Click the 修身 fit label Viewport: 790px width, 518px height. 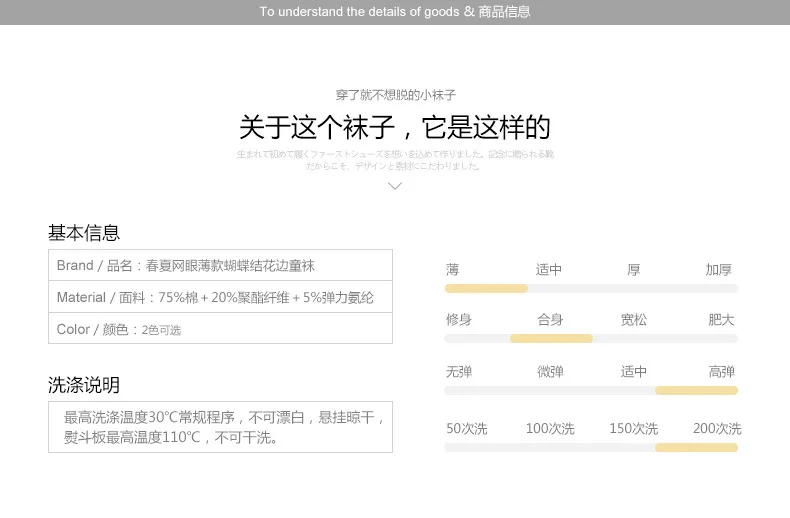459,319
